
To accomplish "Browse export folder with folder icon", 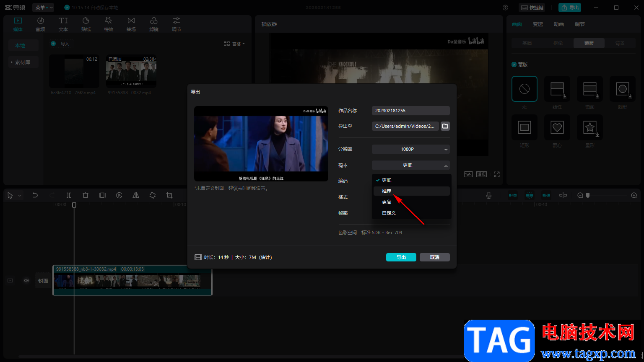I will click(445, 126).
